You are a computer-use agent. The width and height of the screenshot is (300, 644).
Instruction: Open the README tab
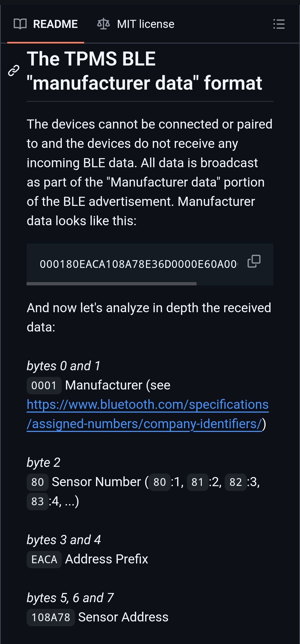tap(55, 24)
